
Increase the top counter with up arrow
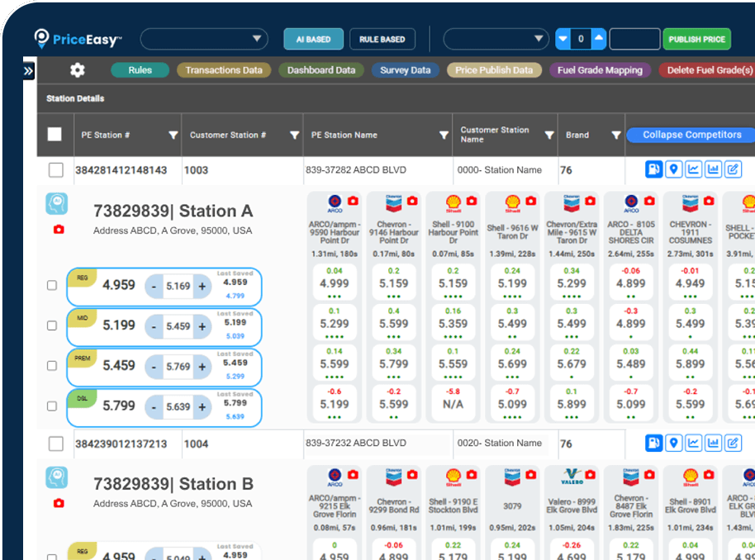(x=599, y=39)
